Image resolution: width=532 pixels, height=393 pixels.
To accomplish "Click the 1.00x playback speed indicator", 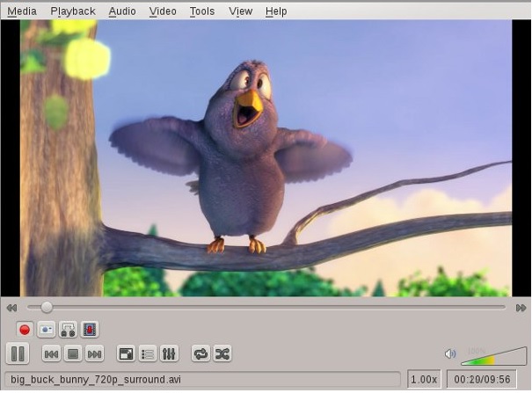I will point(425,379).
